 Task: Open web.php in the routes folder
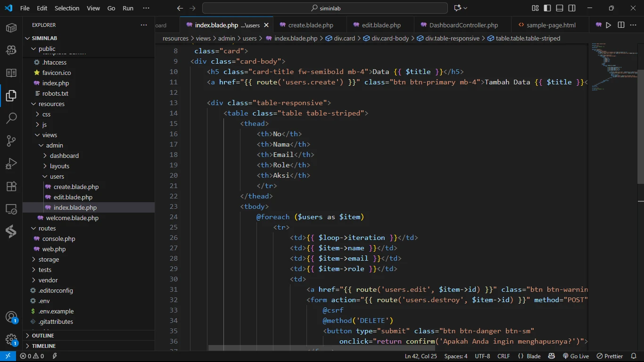coord(54,249)
